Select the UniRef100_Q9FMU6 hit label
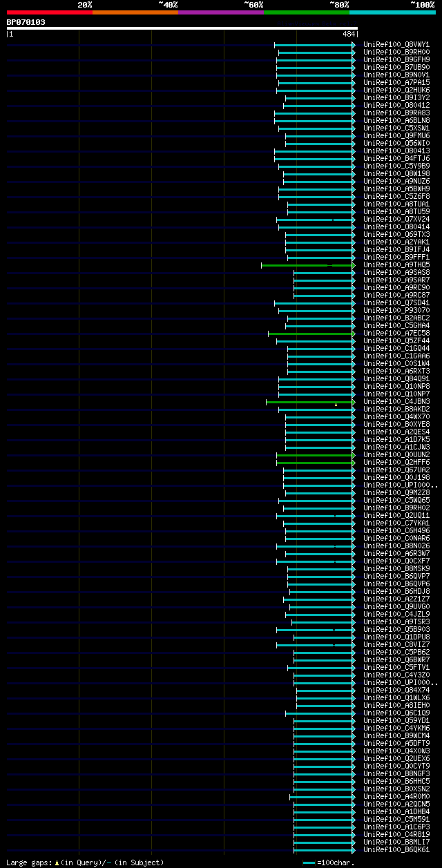 click(396, 135)
